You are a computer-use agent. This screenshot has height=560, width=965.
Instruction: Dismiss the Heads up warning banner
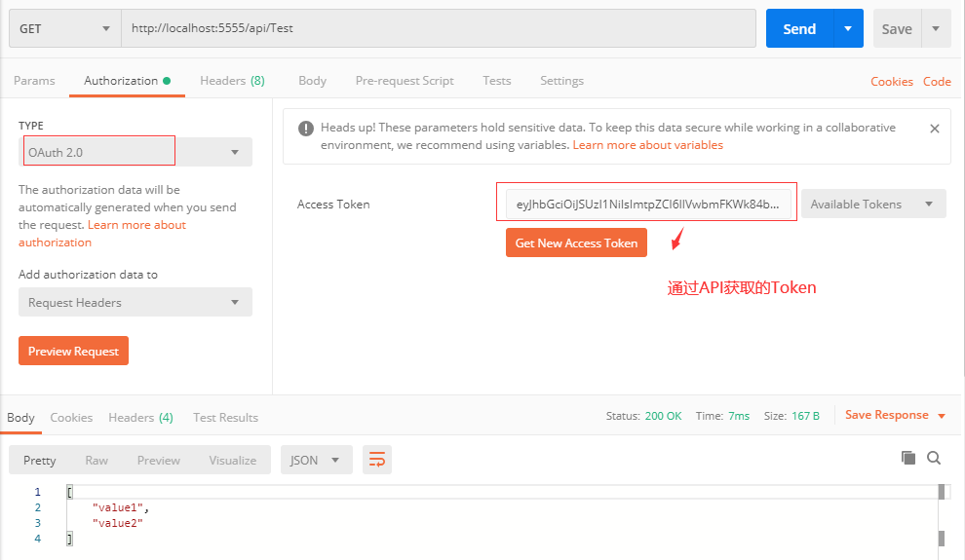(934, 129)
